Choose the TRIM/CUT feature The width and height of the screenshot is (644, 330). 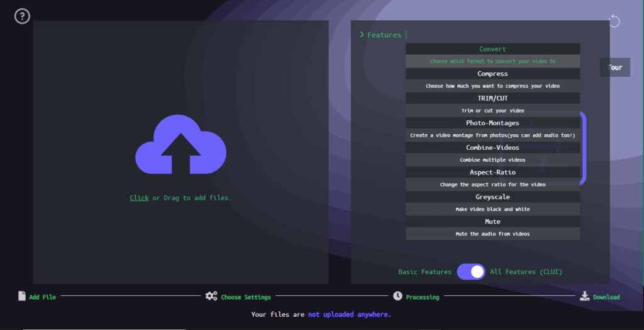click(493, 98)
